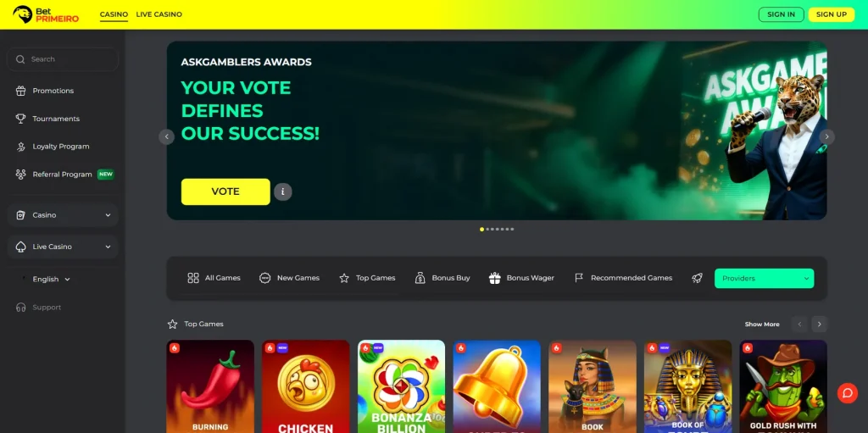The height and width of the screenshot is (433, 868).
Task: Click the Bet Primeiro logo
Action: pyautogui.click(x=46, y=14)
